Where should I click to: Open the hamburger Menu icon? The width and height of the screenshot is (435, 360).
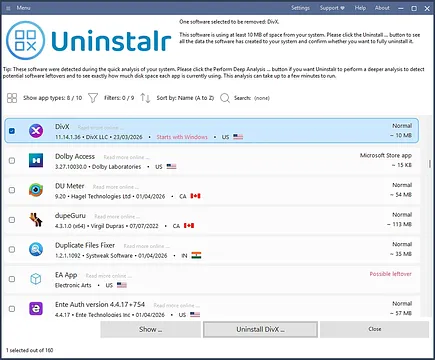coord(8,8)
